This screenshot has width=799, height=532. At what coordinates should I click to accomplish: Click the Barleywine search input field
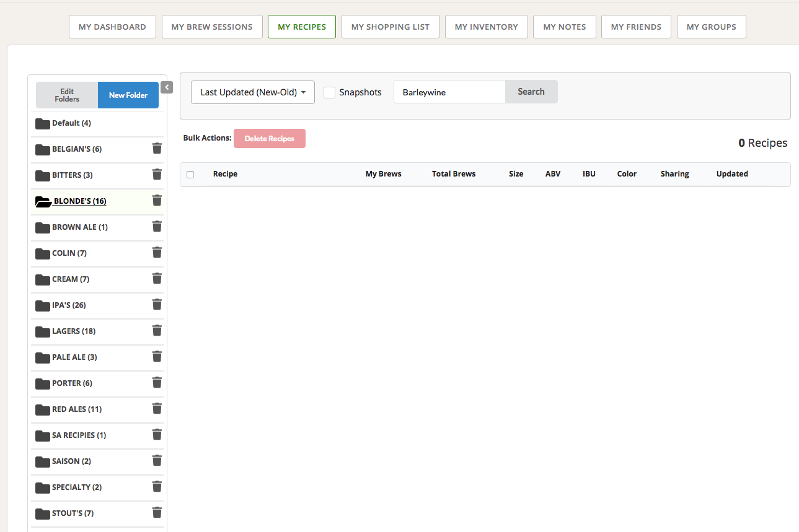click(449, 92)
